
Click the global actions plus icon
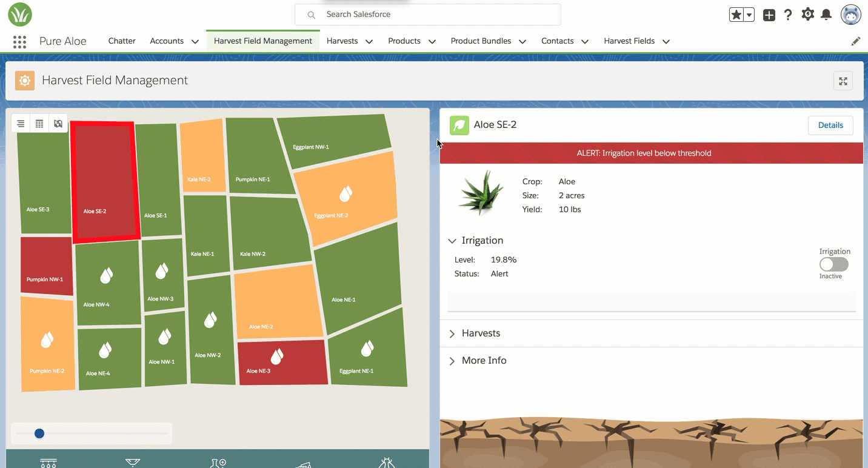(769, 15)
